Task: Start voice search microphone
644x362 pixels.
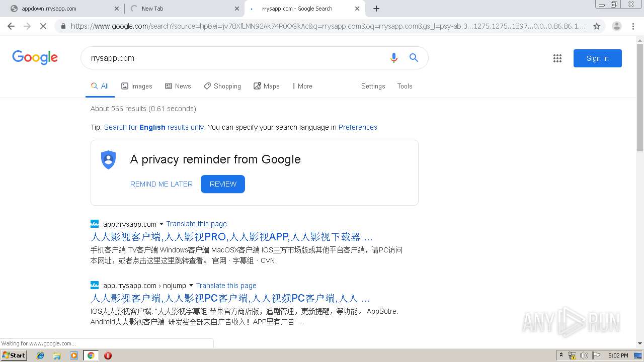Action: (x=394, y=58)
